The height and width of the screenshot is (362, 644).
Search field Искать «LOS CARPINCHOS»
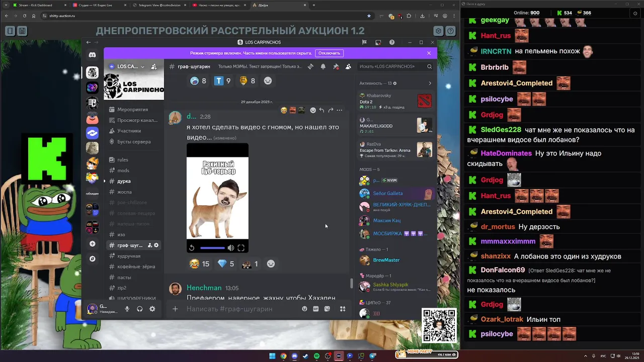(x=395, y=66)
